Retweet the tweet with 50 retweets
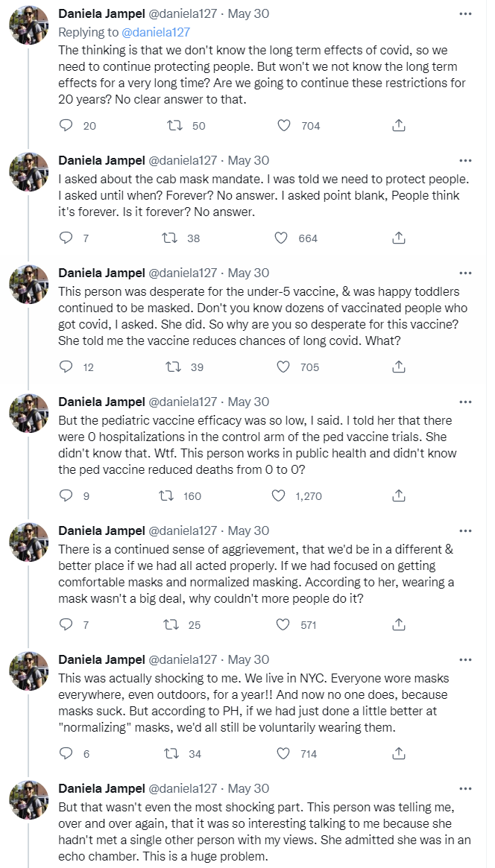The image size is (495, 868). pos(176,125)
